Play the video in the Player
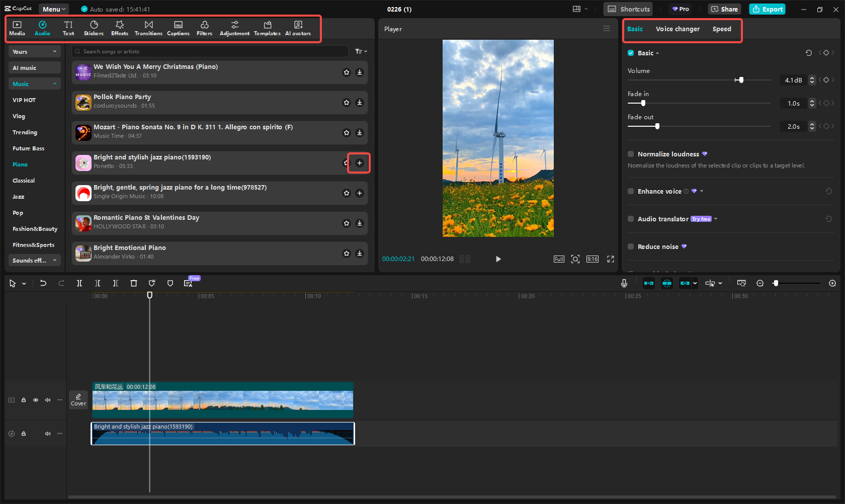Image resolution: width=845 pixels, height=504 pixels. 498,259
